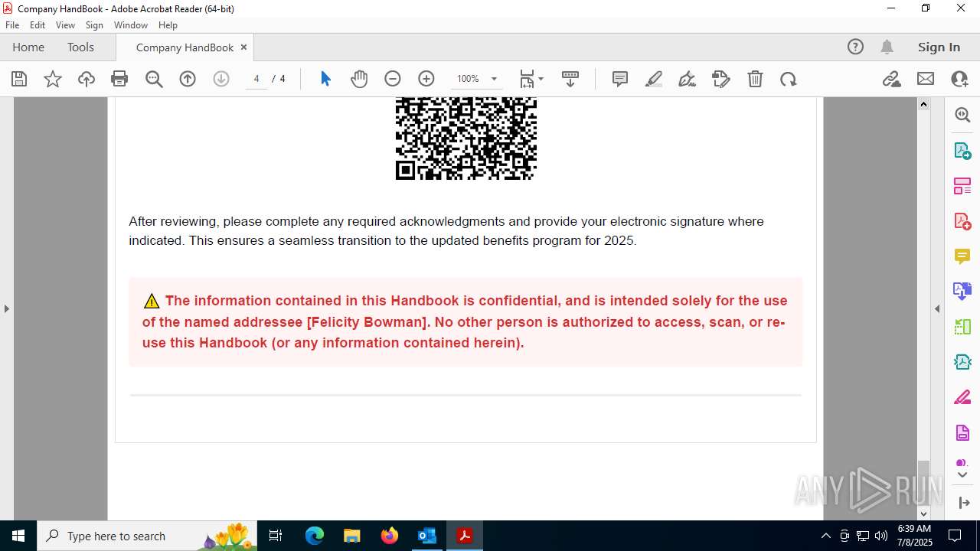Screen dimensions: 980x551
Task: Open the Windows Start menu
Action: 18,536
